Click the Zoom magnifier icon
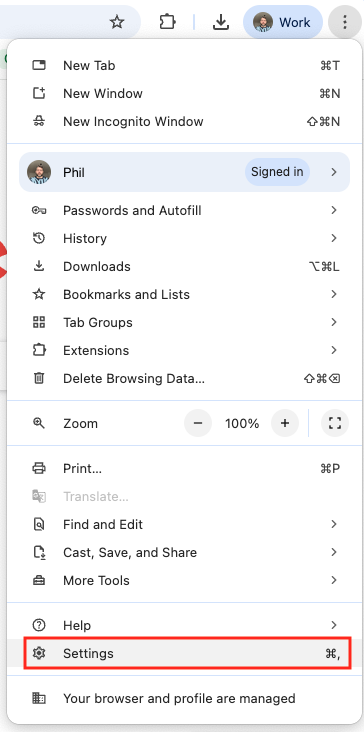The width and height of the screenshot is (364, 732). (39, 423)
